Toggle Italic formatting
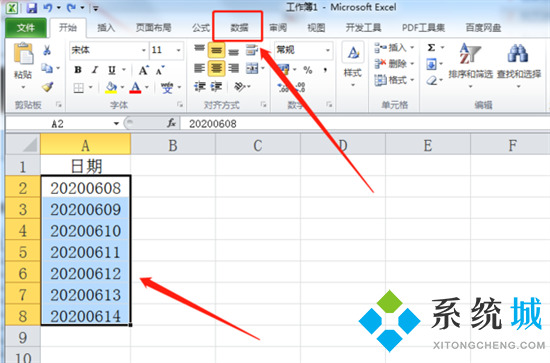 click(95, 70)
